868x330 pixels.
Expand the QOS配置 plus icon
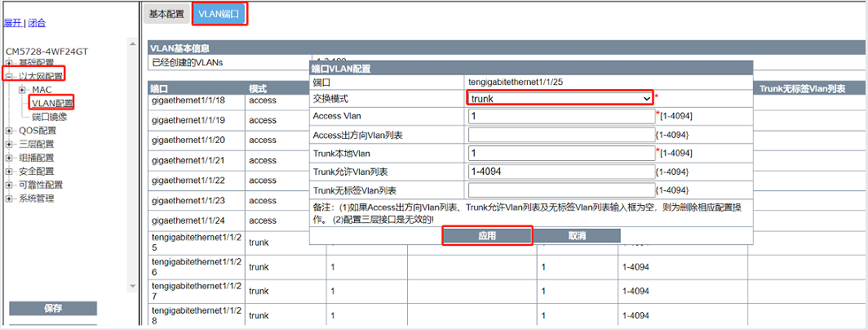click(9, 130)
